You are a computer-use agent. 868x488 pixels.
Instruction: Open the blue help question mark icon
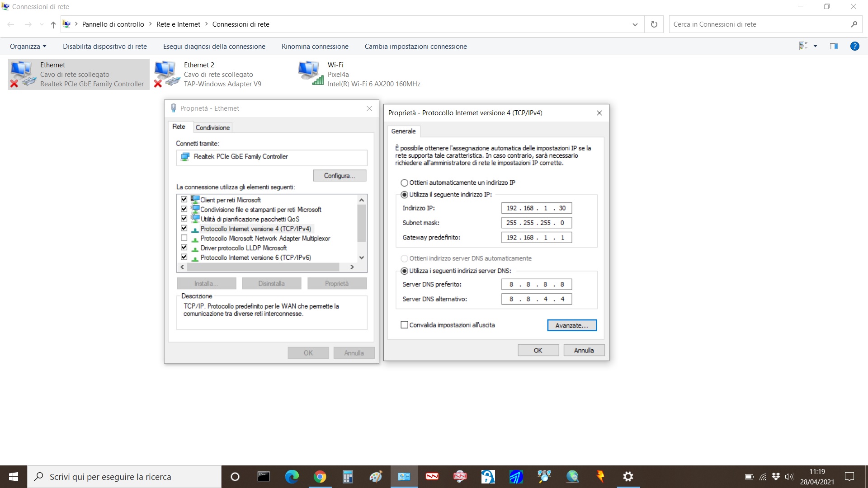[854, 46]
